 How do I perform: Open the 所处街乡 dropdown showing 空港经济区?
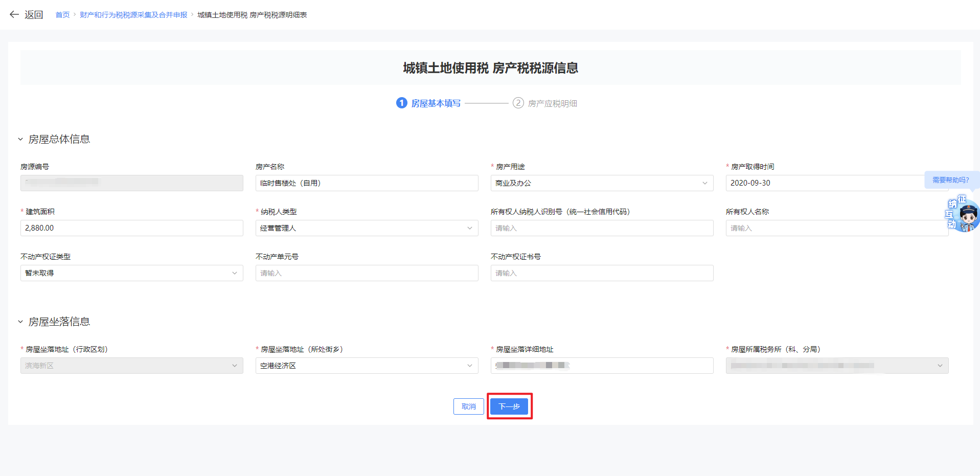(366, 366)
